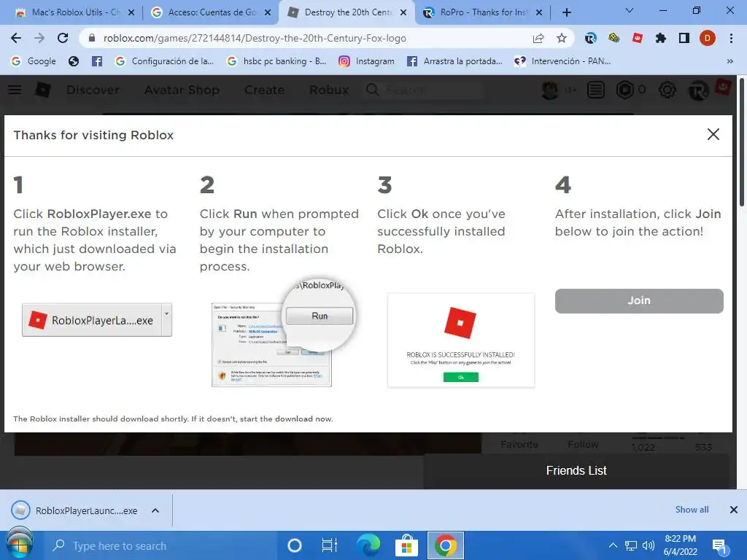Click the browser forward arrow
The width and height of the screenshot is (747, 560).
(39, 38)
